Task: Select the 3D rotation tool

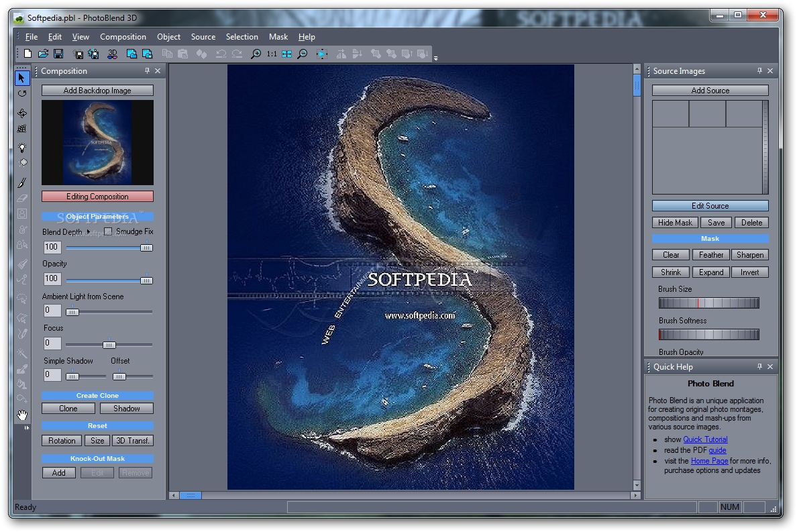Action: [x=22, y=113]
